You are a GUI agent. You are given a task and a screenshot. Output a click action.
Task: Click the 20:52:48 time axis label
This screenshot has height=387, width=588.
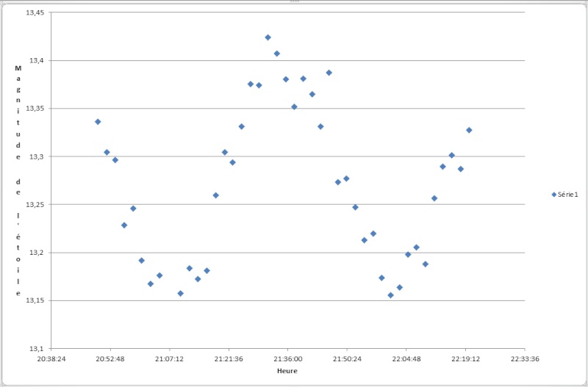pyautogui.click(x=110, y=359)
